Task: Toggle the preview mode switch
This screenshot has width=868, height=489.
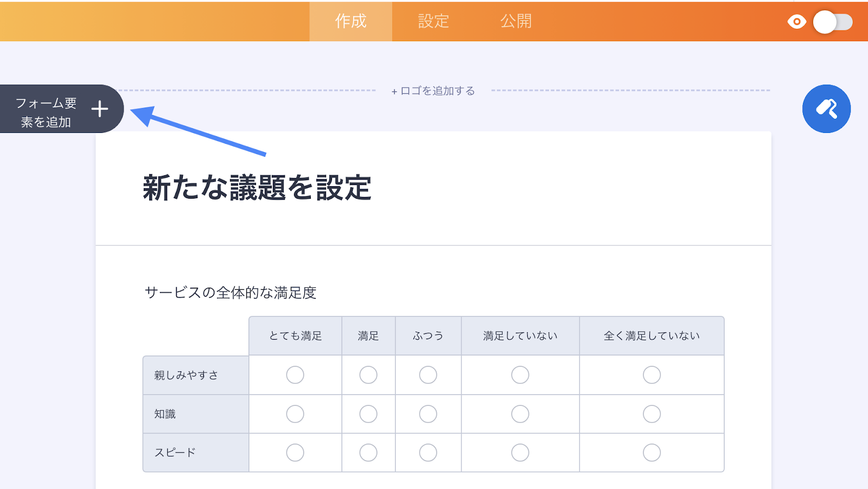Action: (x=833, y=22)
